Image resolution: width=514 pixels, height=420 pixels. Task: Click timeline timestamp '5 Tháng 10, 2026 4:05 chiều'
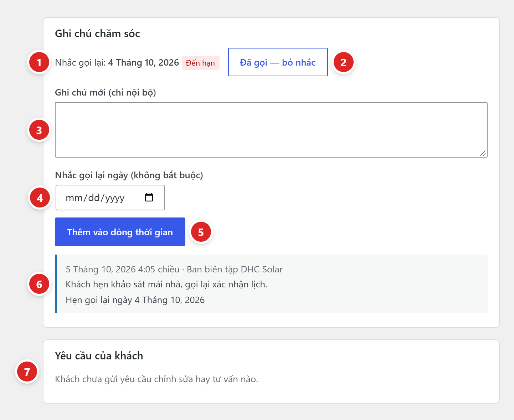[123, 269]
